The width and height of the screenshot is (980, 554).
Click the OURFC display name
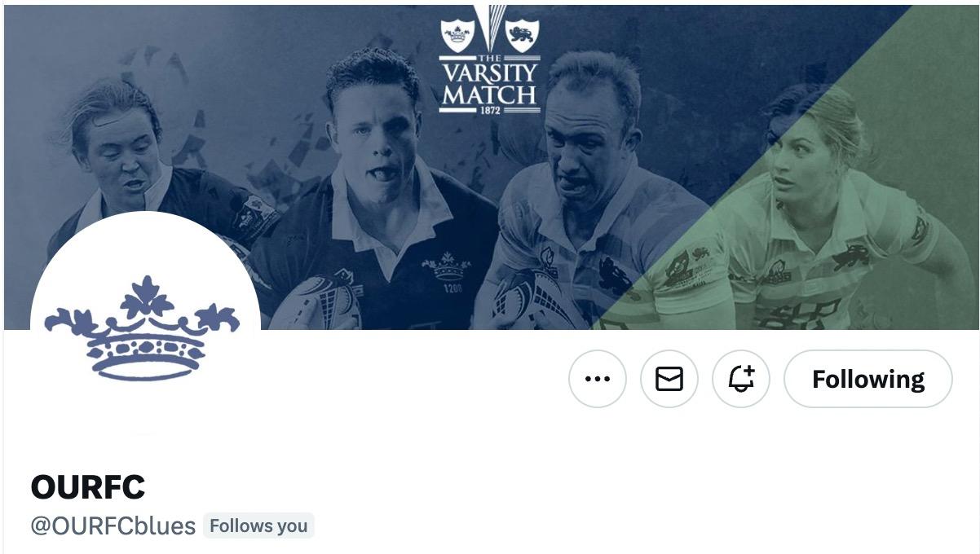tap(88, 487)
